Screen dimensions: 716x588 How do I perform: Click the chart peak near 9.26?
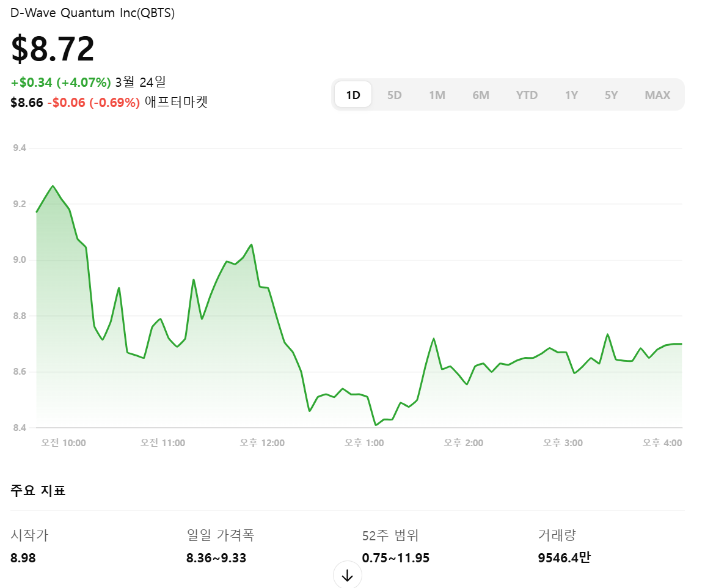[53, 185]
